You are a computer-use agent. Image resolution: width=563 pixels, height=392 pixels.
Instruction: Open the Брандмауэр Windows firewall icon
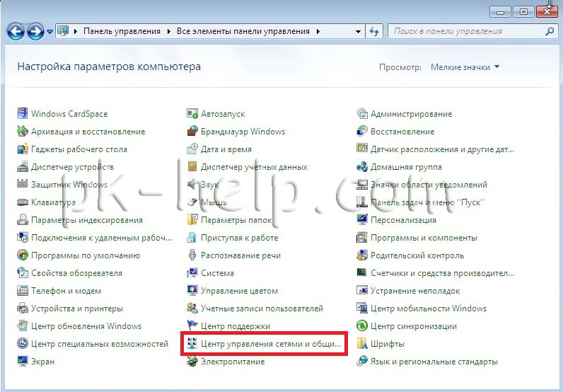coord(192,131)
